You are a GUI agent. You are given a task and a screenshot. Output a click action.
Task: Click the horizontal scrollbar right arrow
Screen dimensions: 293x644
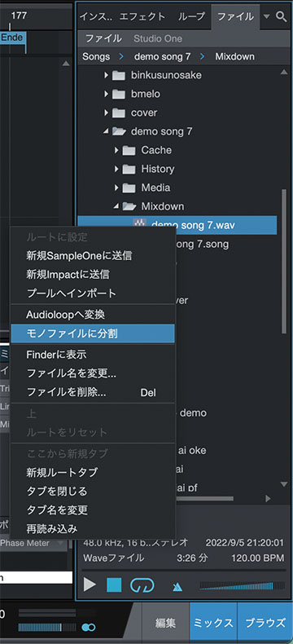(269, 499)
